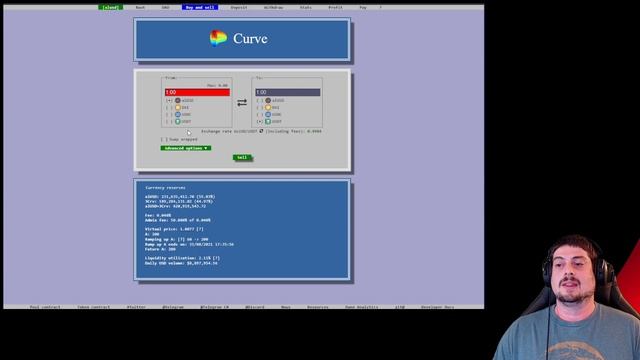Open the Dune Analytics footer link

[362, 307]
